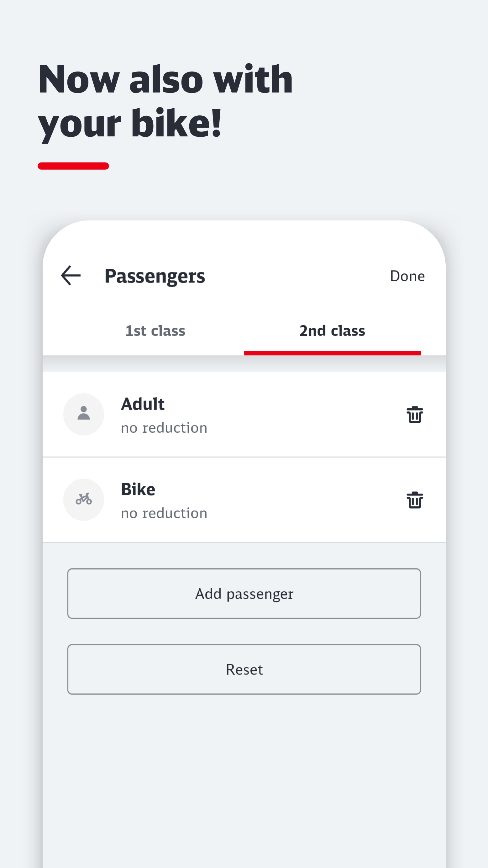The height and width of the screenshot is (868, 488).
Task: Tap the Bike bicycle avatar icon
Action: 83,499
